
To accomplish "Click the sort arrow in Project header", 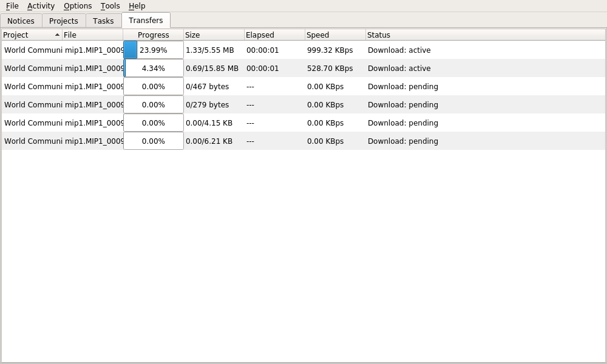I will click(57, 35).
